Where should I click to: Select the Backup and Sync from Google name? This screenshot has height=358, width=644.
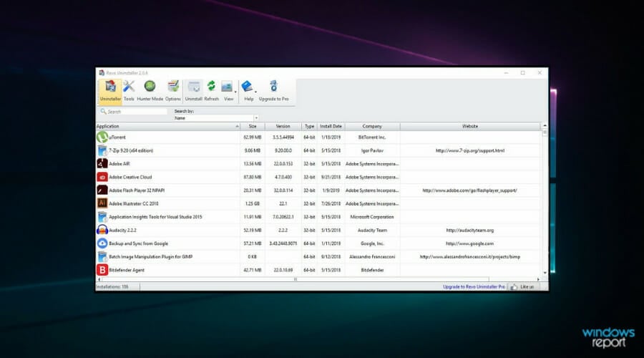138,243
